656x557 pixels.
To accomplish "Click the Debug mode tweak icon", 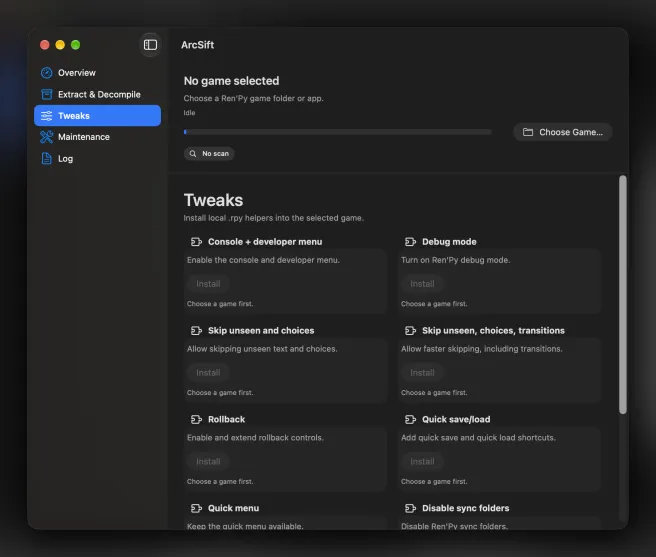I will click(x=410, y=242).
